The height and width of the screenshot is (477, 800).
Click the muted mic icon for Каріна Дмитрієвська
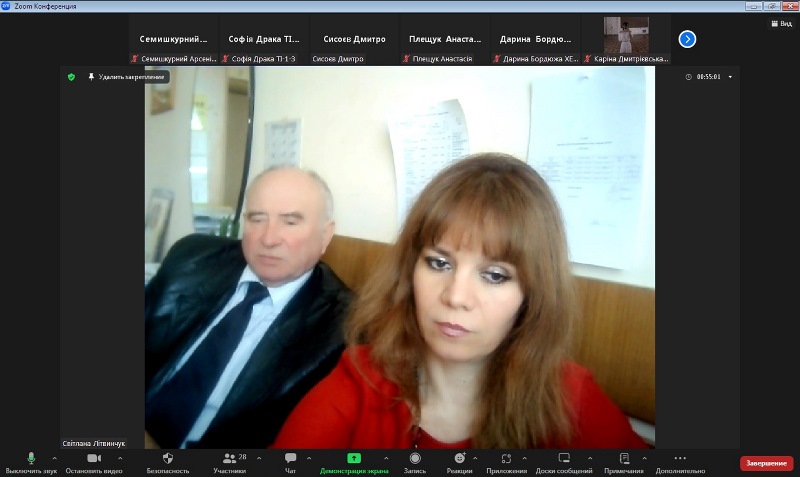[x=587, y=59]
